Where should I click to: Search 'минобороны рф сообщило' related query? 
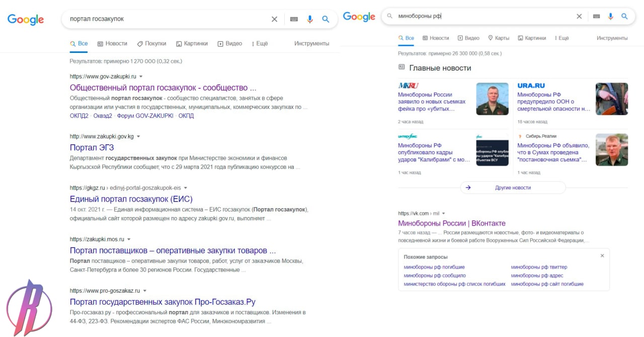coord(435,276)
